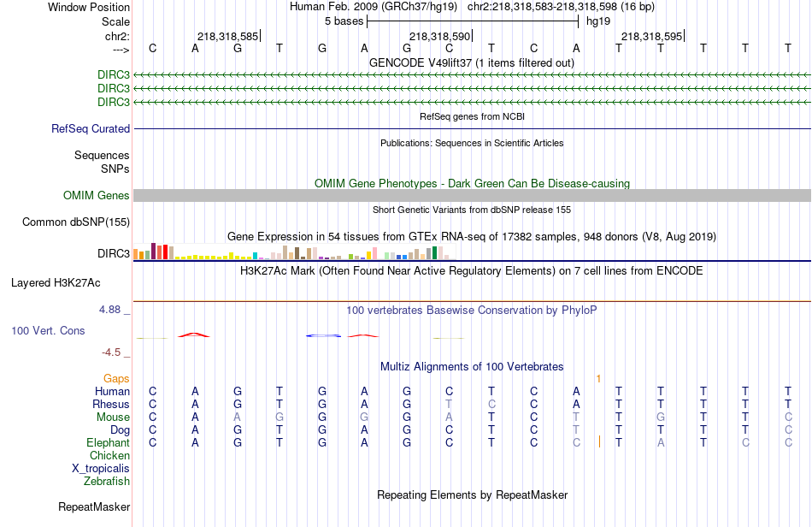
Task: Click the chr2: ruler label
Action: click(117, 36)
